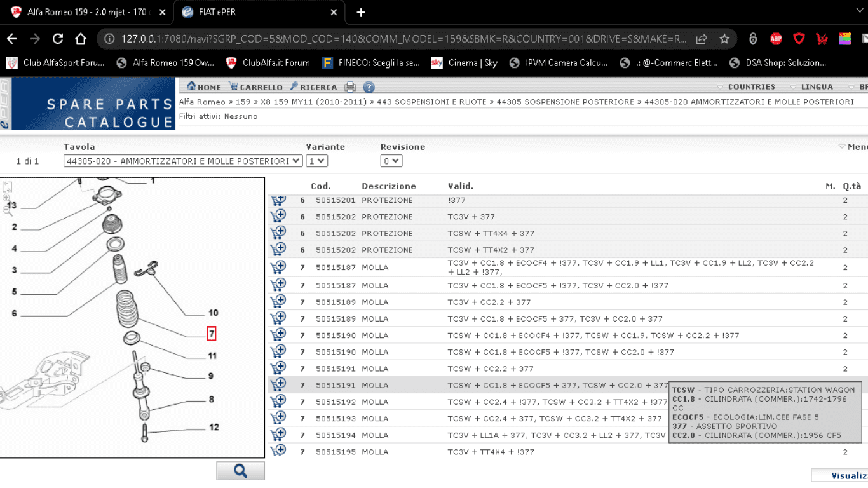Select callout number 11 in the diagram
Image resolution: width=868 pixels, height=488 pixels.
(212, 356)
